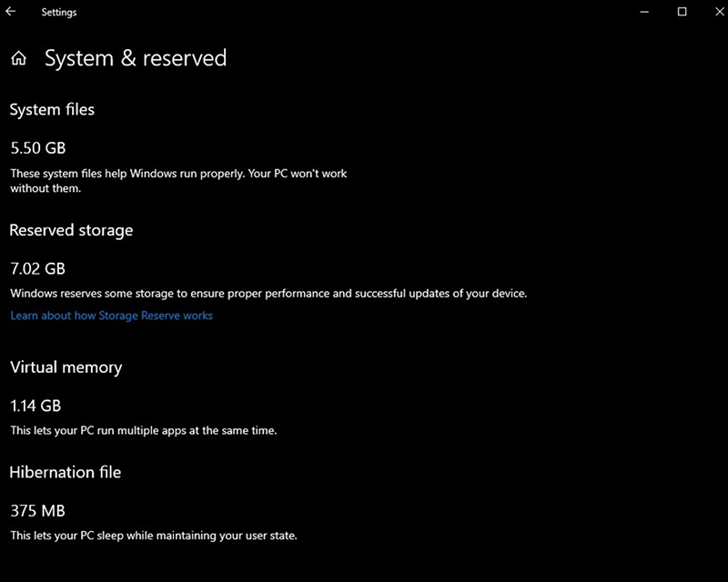Select the 'System files' heading
This screenshot has width=728, height=582.
pyautogui.click(x=52, y=110)
